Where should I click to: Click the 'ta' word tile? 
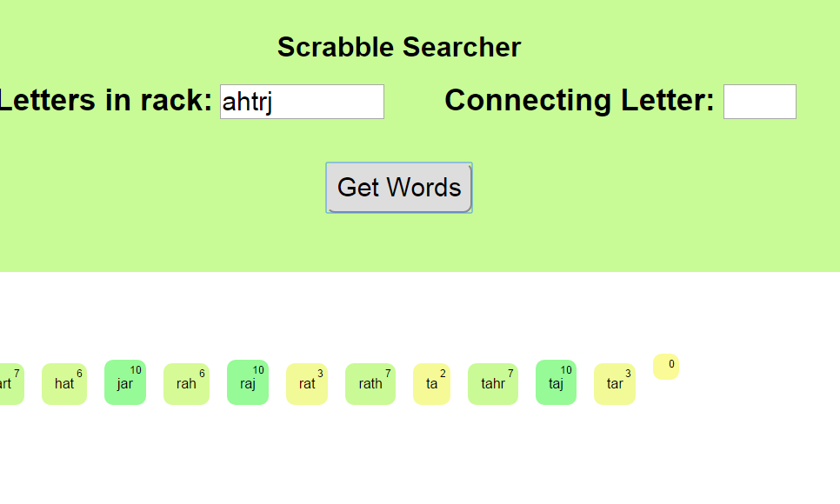click(431, 384)
